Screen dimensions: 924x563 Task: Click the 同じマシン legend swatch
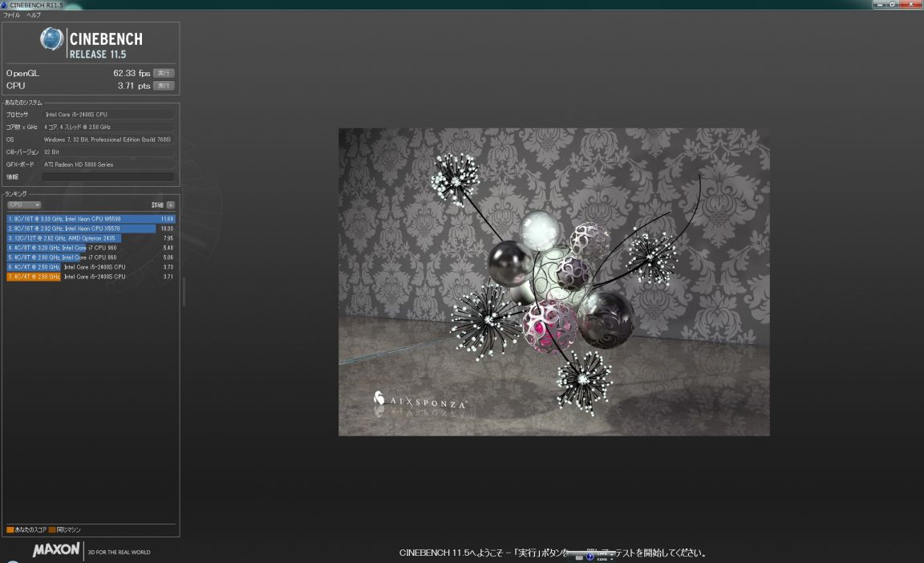(x=52, y=529)
